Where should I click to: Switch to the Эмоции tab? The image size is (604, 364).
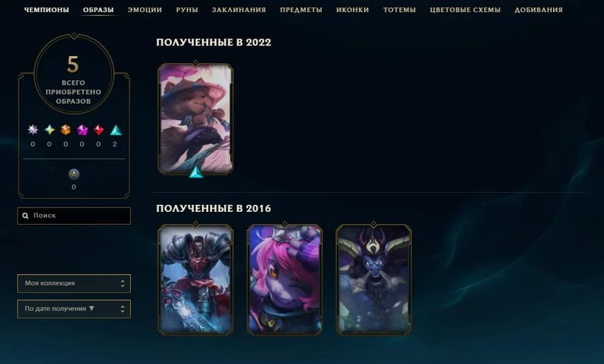pyautogui.click(x=145, y=10)
